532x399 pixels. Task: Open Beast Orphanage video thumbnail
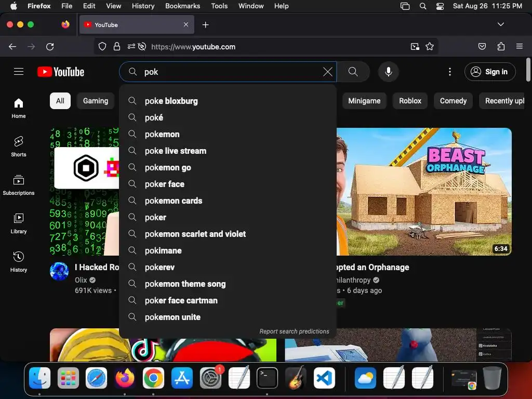pyautogui.click(x=424, y=192)
